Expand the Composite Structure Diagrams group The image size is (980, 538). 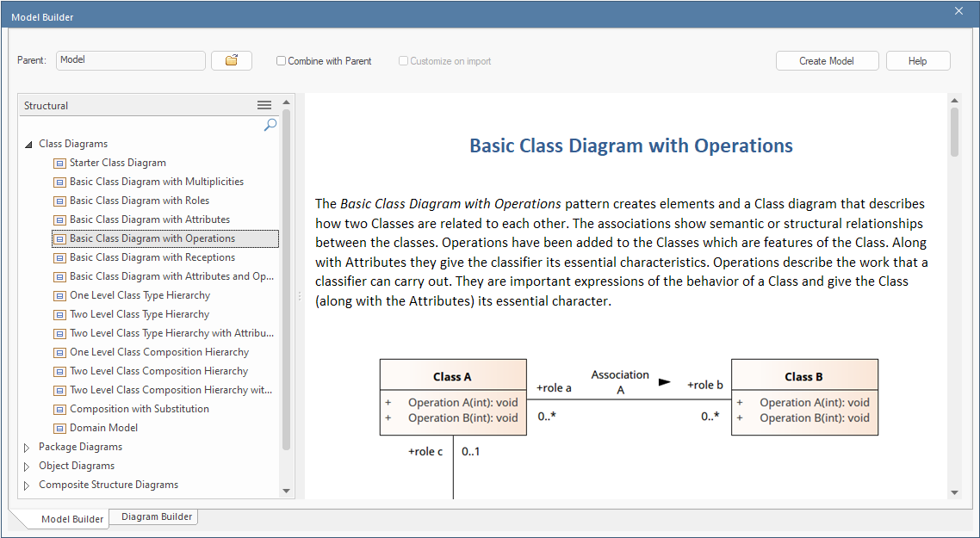(28, 485)
